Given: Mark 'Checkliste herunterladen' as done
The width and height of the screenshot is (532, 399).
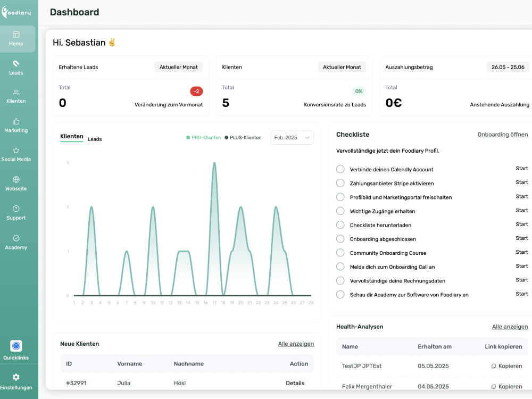Looking at the screenshot, I should click(340, 225).
